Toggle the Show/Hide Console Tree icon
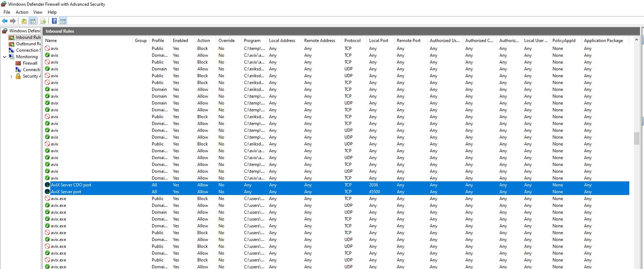The height and width of the screenshot is (269, 644). tap(32, 21)
